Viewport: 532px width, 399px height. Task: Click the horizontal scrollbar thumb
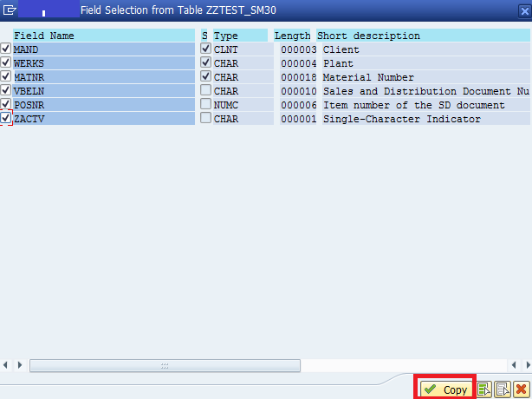(x=165, y=366)
